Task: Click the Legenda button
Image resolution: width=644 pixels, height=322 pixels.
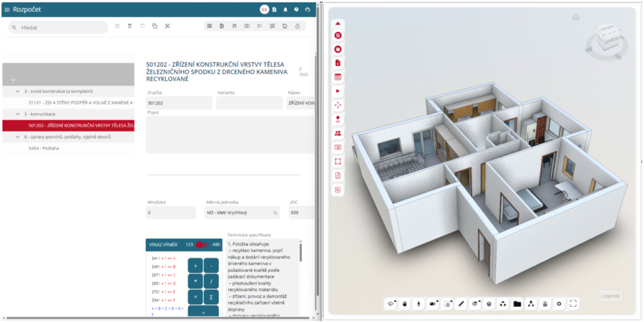Action: click(609, 296)
